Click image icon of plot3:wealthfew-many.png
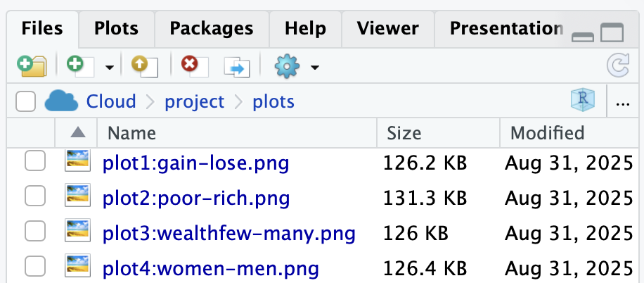The height and width of the screenshot is (283, 644). pyautogui.click(x=77, y=231)
